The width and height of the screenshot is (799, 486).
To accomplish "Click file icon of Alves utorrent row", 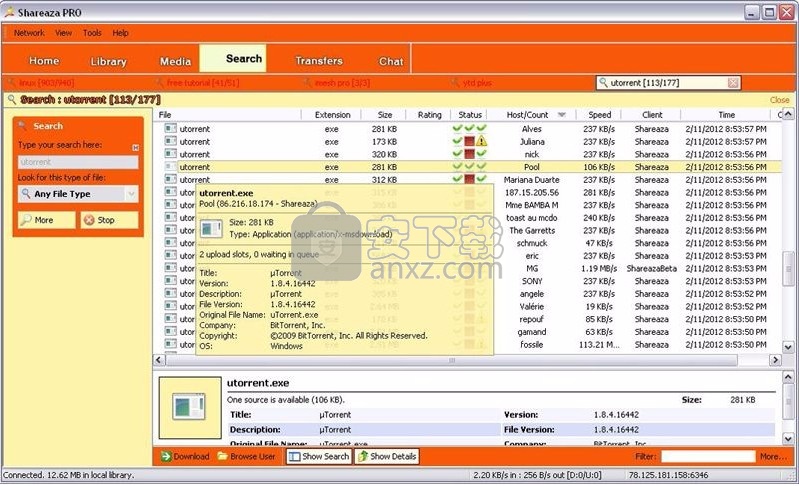I will pyautogui.click(x=171, y=128).
